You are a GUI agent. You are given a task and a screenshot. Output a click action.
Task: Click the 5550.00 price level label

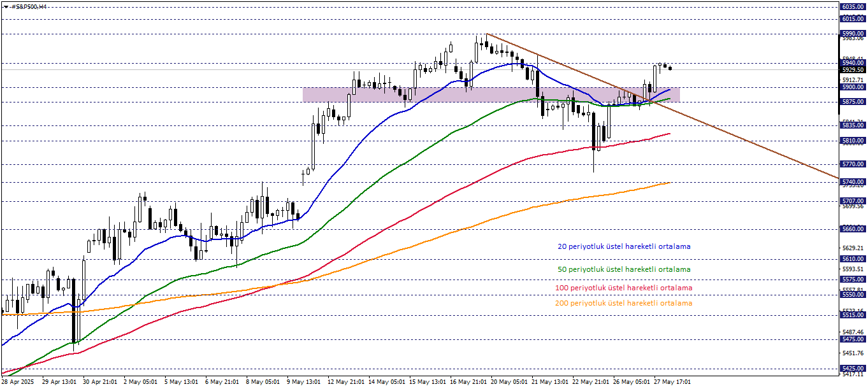coord(853,295)
